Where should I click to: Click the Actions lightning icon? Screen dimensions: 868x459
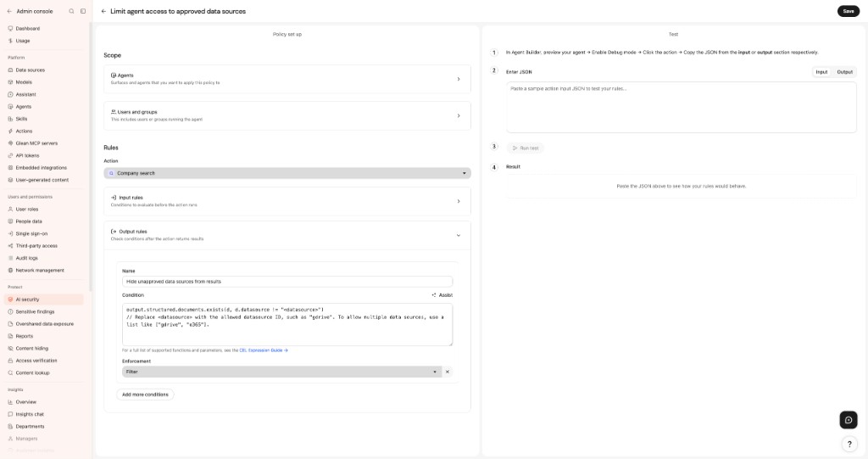10,131
